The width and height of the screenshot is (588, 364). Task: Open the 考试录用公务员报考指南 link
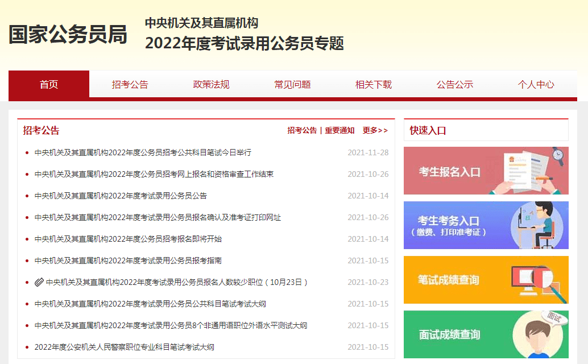[x=129, y=260]
